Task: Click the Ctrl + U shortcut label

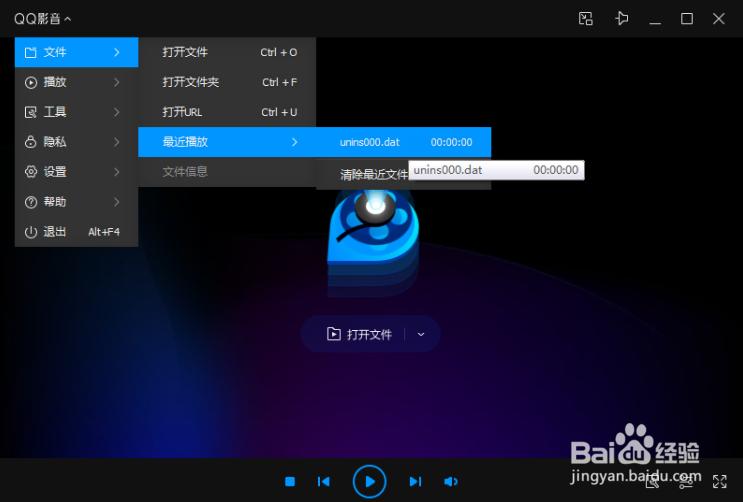Action: pyautogui.click(x=279, y=112)
